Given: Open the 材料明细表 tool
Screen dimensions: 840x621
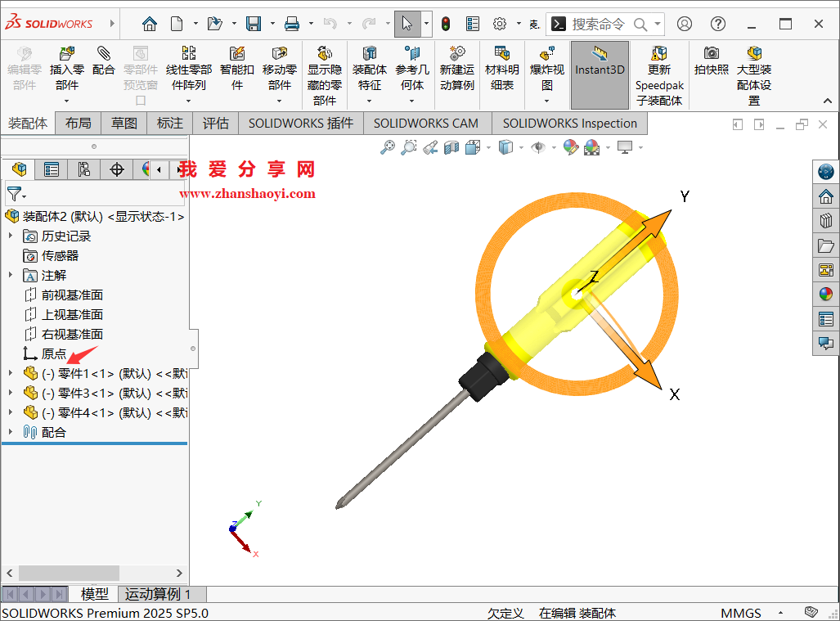Looking at the screenshot, I should click(x=502, y=69).
